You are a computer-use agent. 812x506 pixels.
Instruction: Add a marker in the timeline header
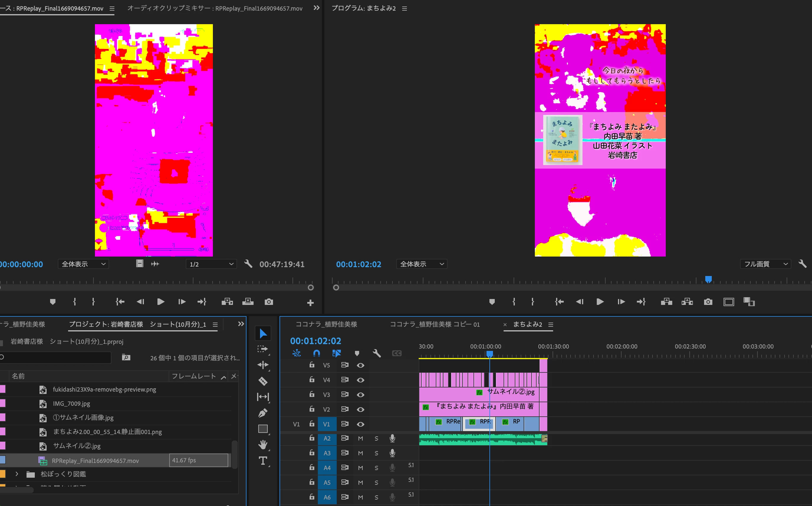pyautogui.click(x=357, y=353)
